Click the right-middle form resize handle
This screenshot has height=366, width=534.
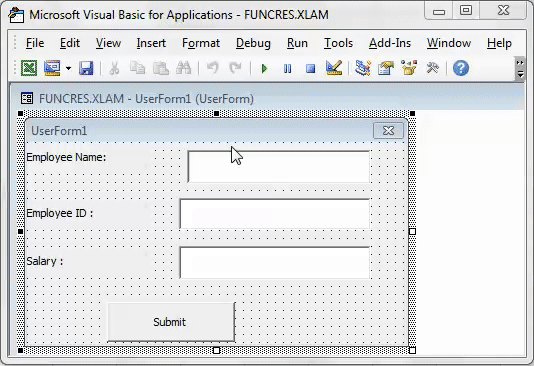point(412,232)
